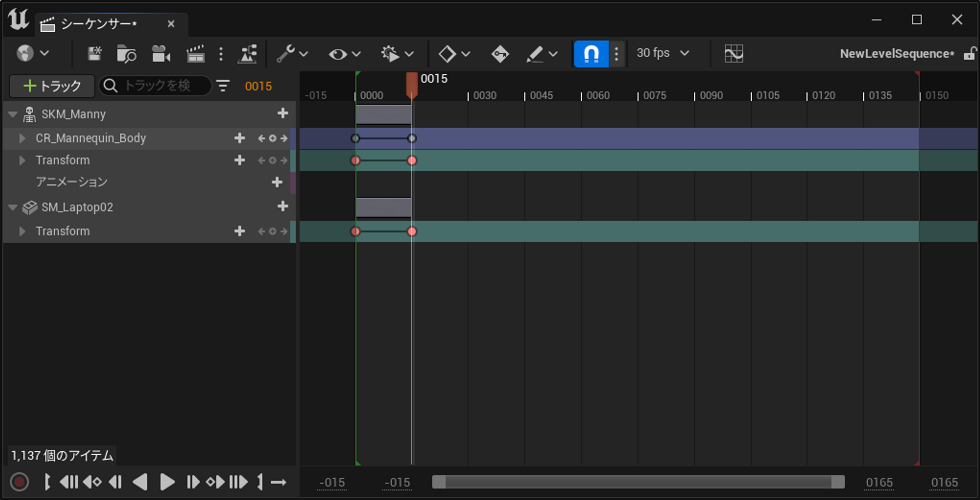The height and width of the screenshot is (500, 980).
Task: Open the track filter options icon
Action: [x=223, y=86]
